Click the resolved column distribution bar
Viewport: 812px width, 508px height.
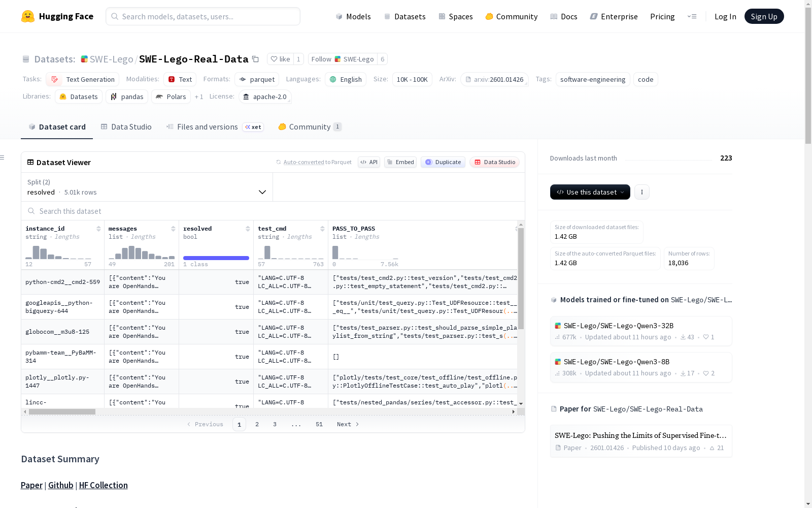point(216,258)
